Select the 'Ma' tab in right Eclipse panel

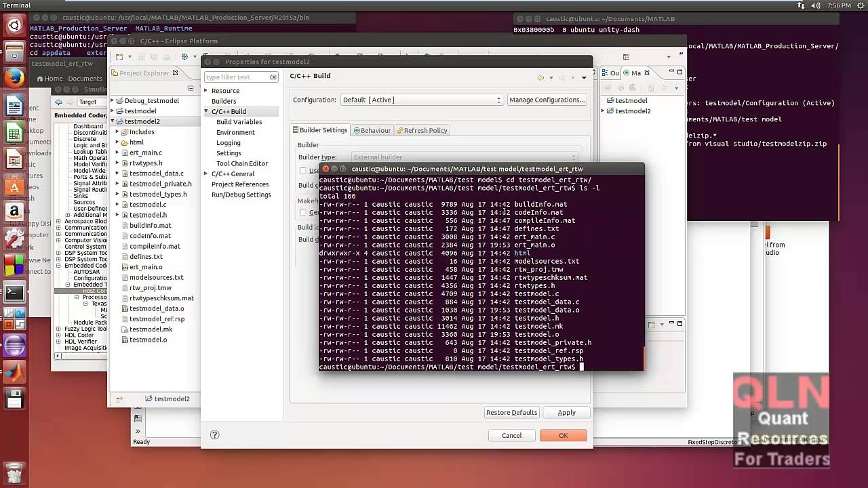(636, 73)
